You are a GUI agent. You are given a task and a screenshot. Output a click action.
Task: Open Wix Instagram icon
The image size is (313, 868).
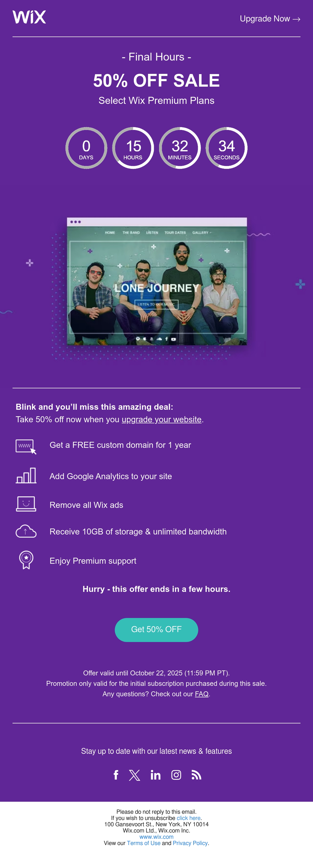click(176, 775)
